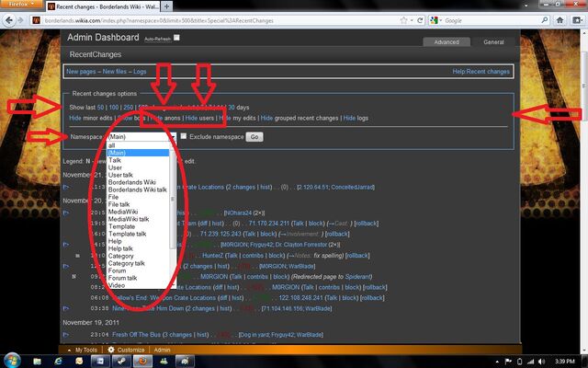Click the Customize gear icon in the bottom toolbar
Screen dimensions: 588x368
coord(111,350)
